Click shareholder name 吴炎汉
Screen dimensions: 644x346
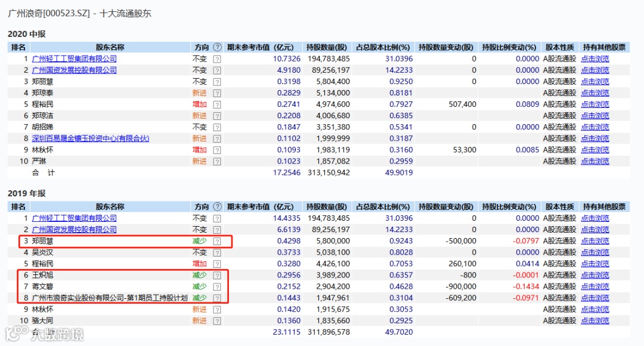[x=43, y=252]
